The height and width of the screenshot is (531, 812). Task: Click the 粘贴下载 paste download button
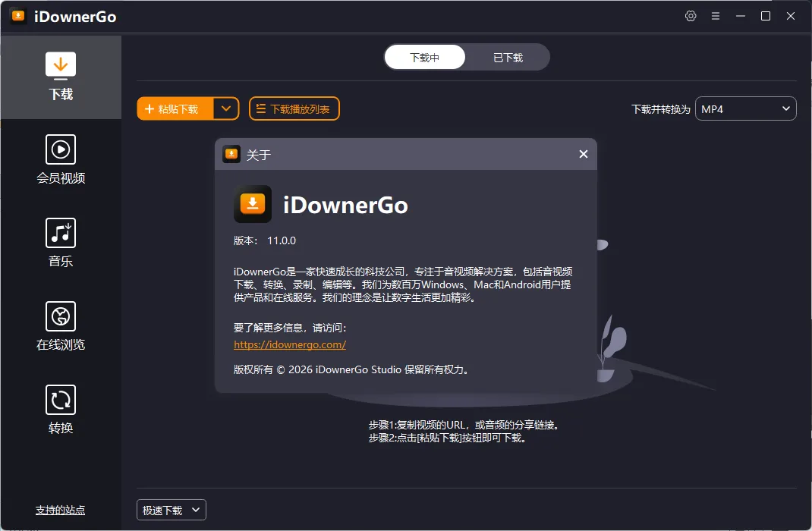175,108
